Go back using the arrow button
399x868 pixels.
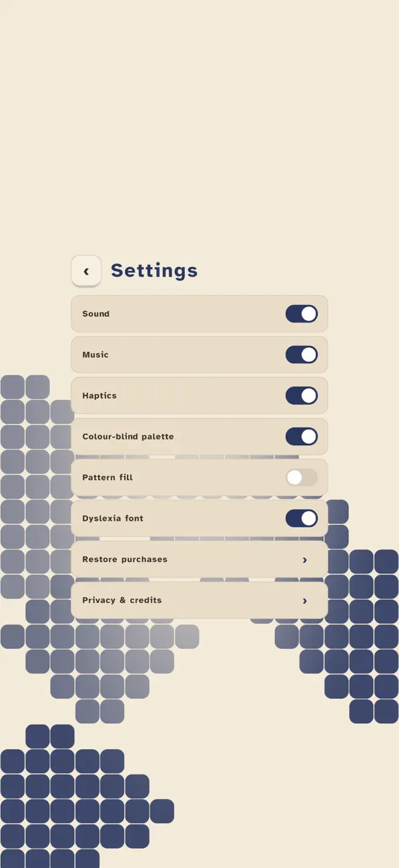tap(86, 270)
